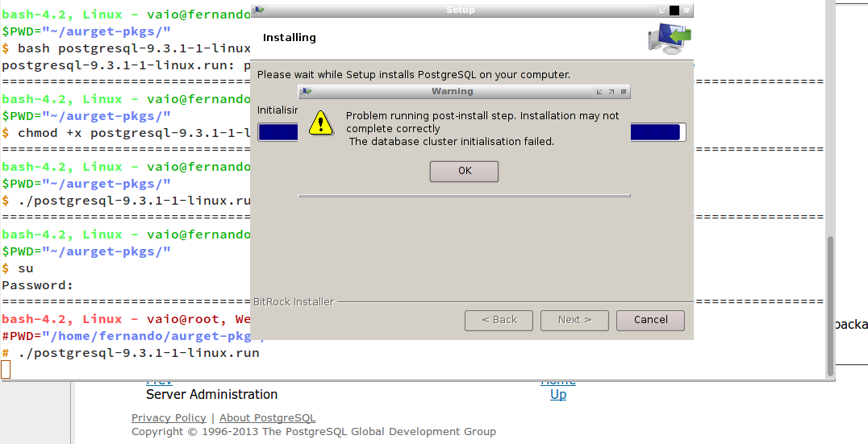Click the 'postgresql-9.3.1-1-linux.run: p' output line
The width and height of the screenshot is (868, 444).
tap(126, 65)
